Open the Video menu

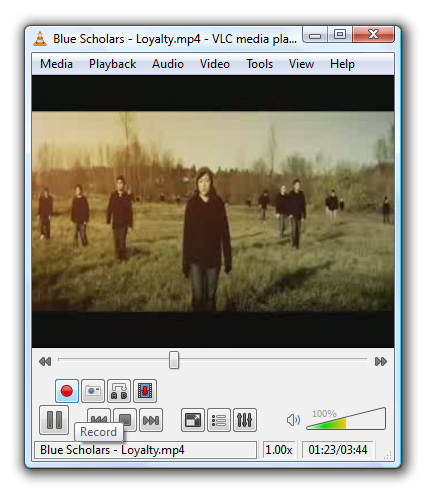[215, 64]
